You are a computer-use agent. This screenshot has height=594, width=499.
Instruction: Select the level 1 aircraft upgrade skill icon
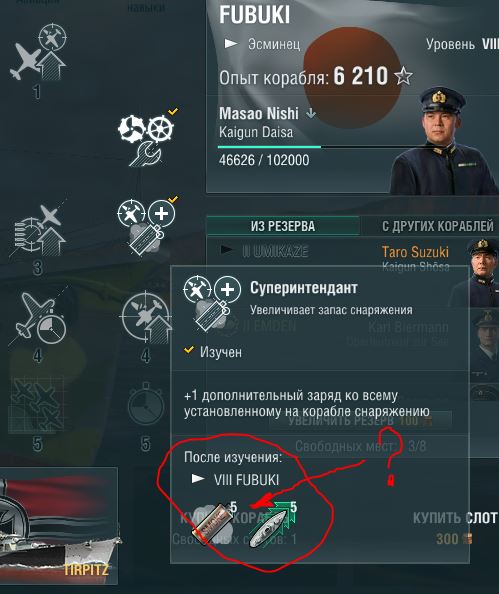[38, 52]
